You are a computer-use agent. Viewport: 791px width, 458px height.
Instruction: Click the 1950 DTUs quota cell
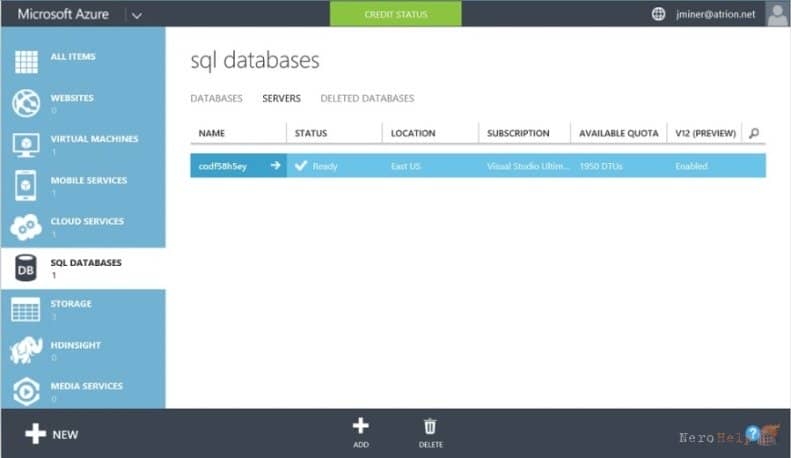click(601, 166)
